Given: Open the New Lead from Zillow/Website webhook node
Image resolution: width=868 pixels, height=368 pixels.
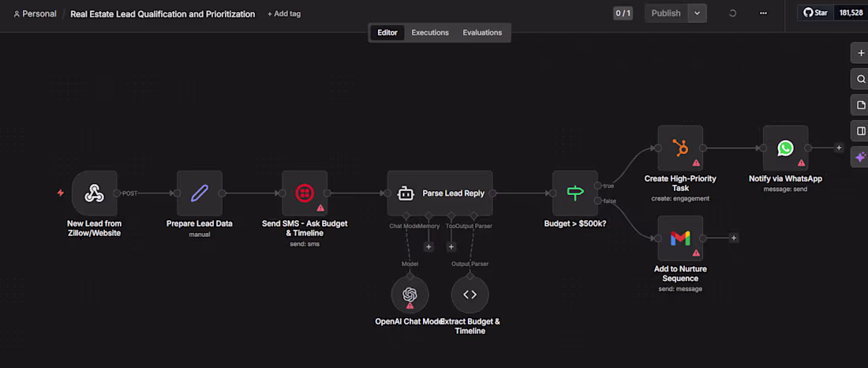Looking at the screenshot, I should point(94,193).
